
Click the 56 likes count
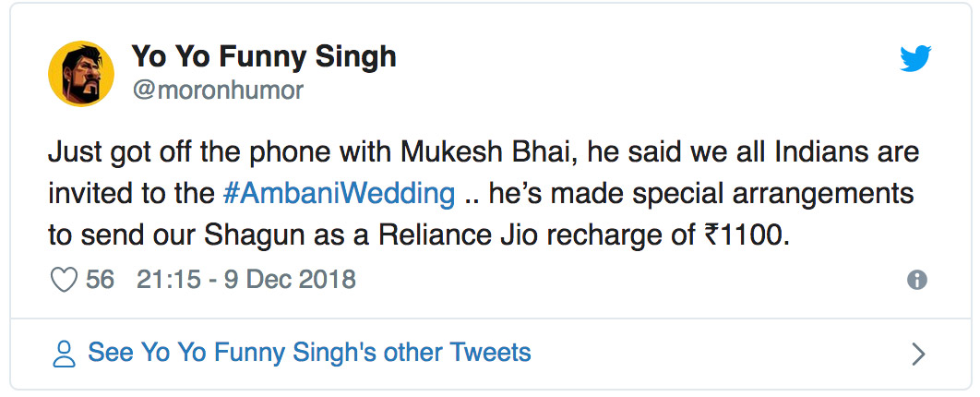click(x=100, y=280)
